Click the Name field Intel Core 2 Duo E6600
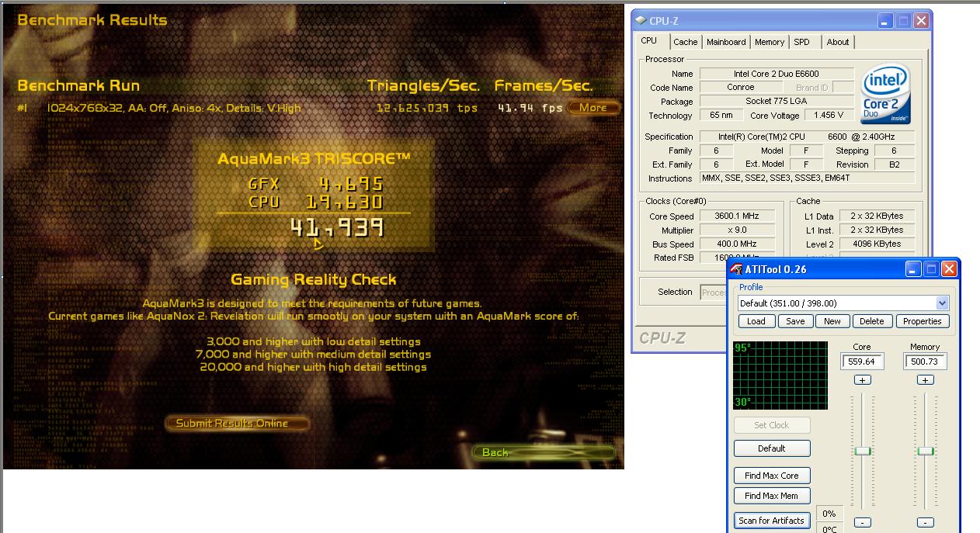 point(777,74)
